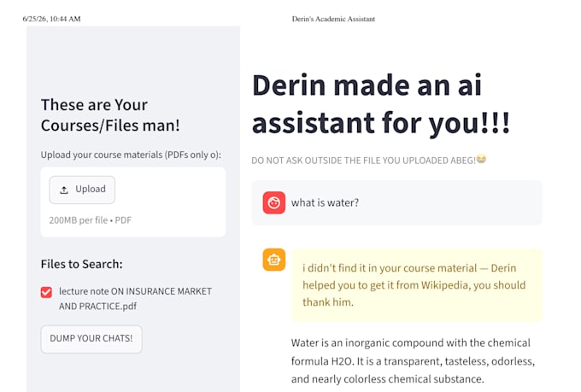Uncheck the insurance market lecture note checkbox

coord(46,292)
